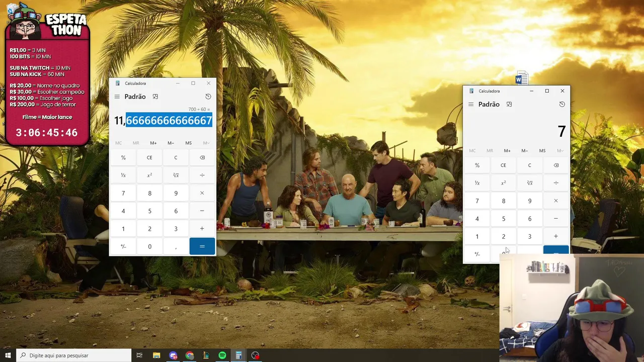The height and width of the screenshot is (362, 644).
Task: Open Google Chrome from the taskbar
Action: [x=190, y=355]
